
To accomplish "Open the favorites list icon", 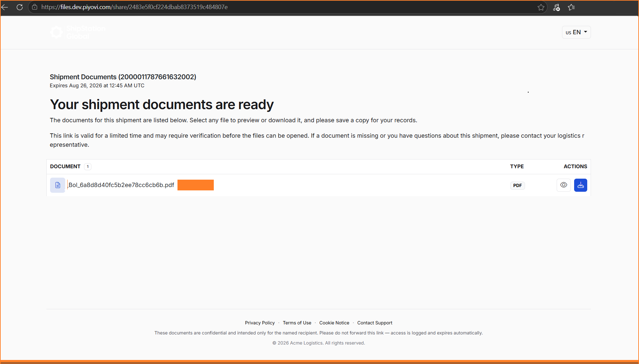I will (571, 7).
